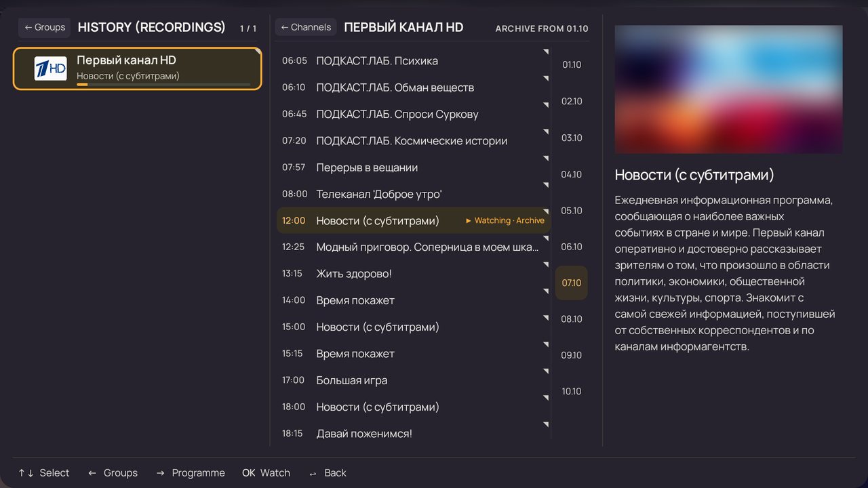
Task: Select 18:15 Давай поженимся! programme
Action: click(x=414, y=434)
